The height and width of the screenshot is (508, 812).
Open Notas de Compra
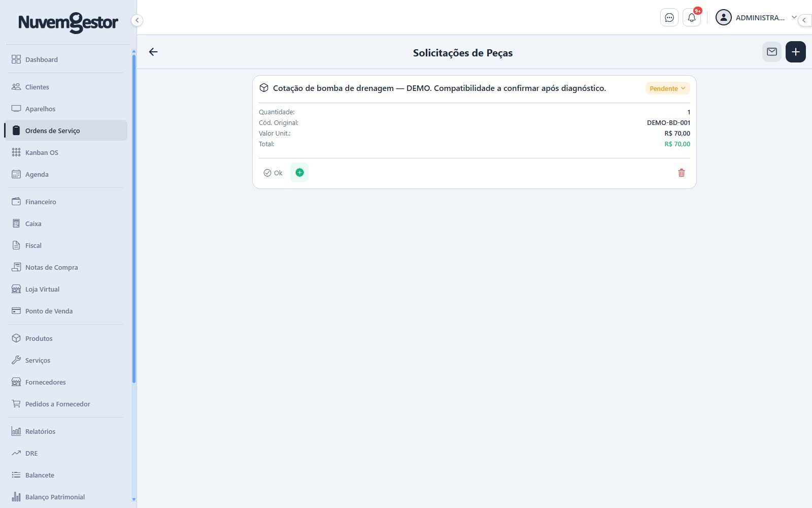tap(65, 267)
